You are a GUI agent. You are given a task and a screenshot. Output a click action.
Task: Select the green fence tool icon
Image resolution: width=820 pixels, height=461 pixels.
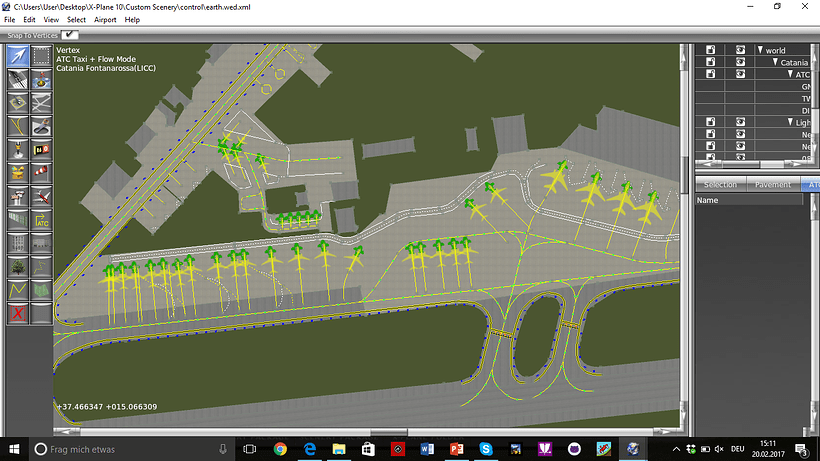point(18,220)
